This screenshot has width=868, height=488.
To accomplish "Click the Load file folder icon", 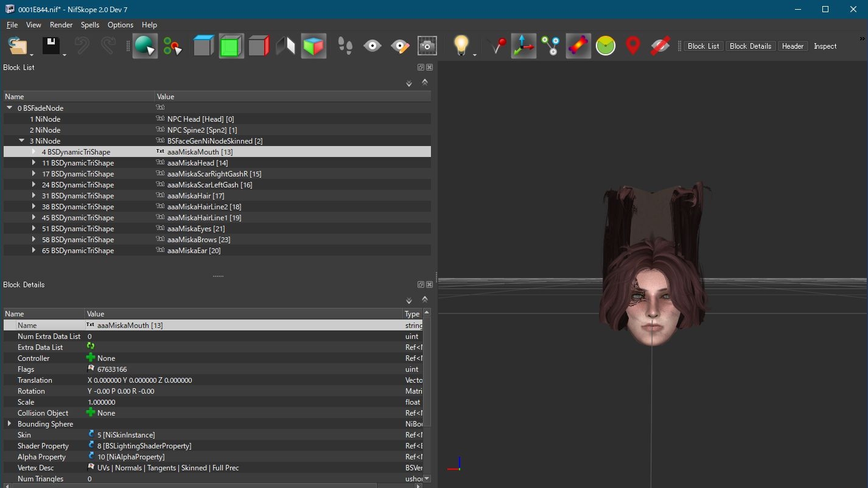I will (x=18, y=46).
